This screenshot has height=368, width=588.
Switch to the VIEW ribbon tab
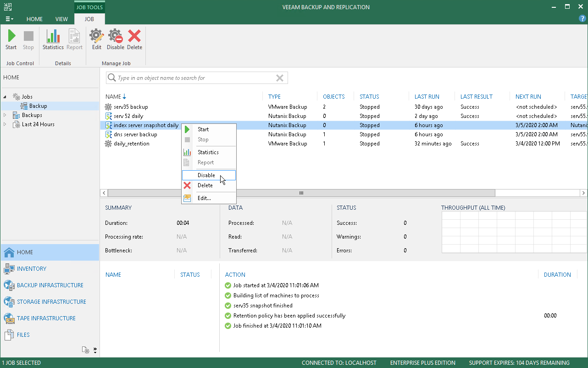point(61,19)
